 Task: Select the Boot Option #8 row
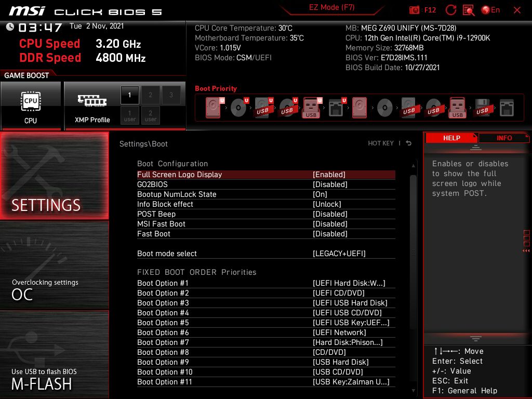tap(266, 352)
